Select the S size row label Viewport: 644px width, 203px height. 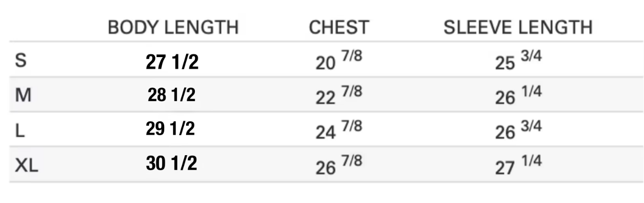point(20,61)
